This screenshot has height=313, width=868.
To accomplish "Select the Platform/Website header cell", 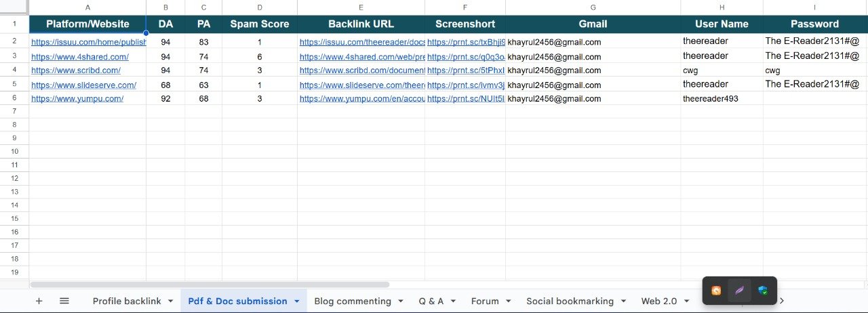I will click(x=87, y=24).
